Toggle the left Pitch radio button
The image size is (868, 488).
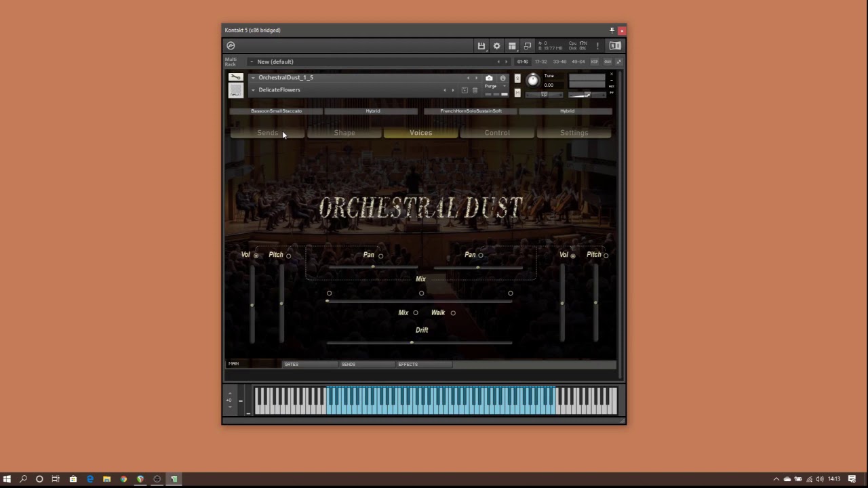coord(288,256)
